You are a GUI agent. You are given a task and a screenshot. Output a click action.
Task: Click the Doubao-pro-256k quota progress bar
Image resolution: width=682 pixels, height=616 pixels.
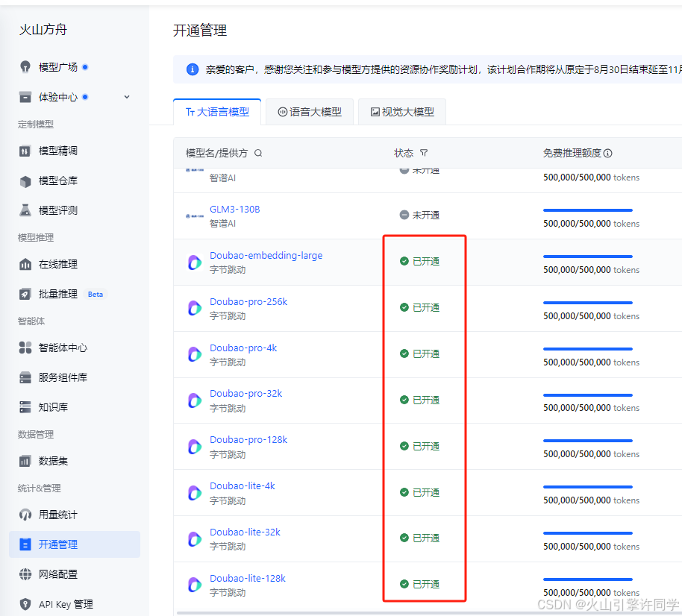point(588,303)
